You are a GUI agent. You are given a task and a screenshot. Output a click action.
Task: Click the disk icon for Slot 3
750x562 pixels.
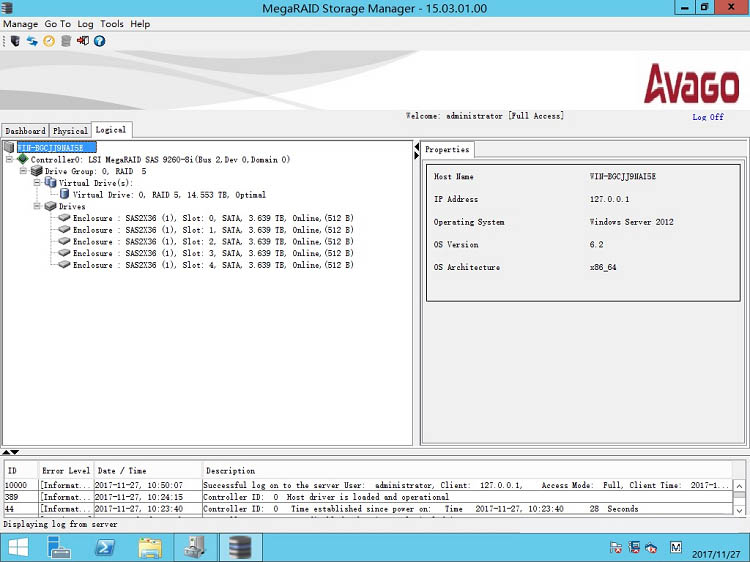pos(64,253)
